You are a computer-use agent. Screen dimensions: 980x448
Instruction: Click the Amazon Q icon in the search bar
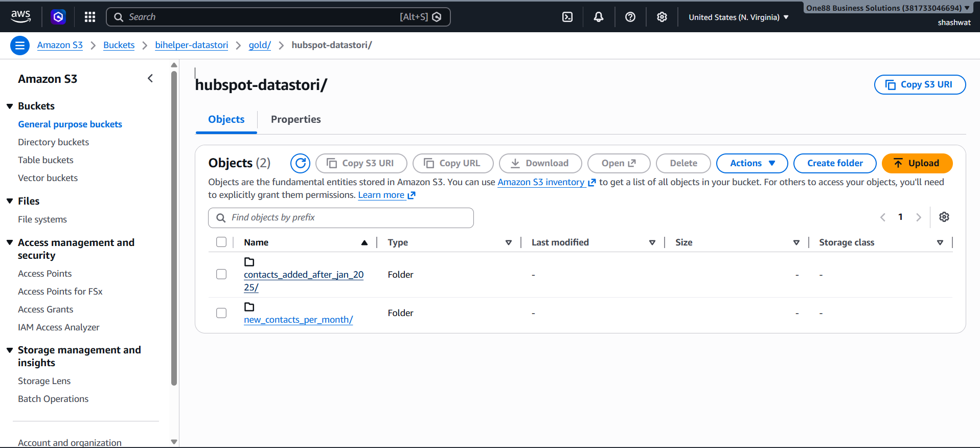pyautogui.click(x=437, y=17)
